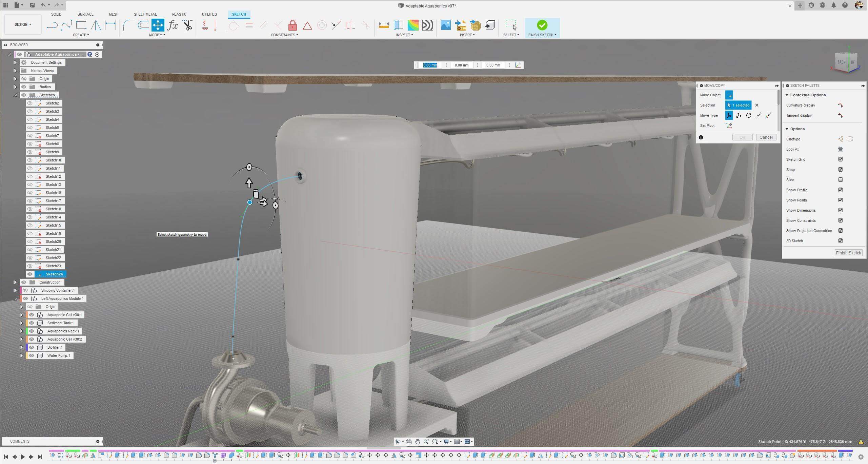Insert a Canvas image into the sketch
Screen dimensions: 868x464
[x=445, y=25]
